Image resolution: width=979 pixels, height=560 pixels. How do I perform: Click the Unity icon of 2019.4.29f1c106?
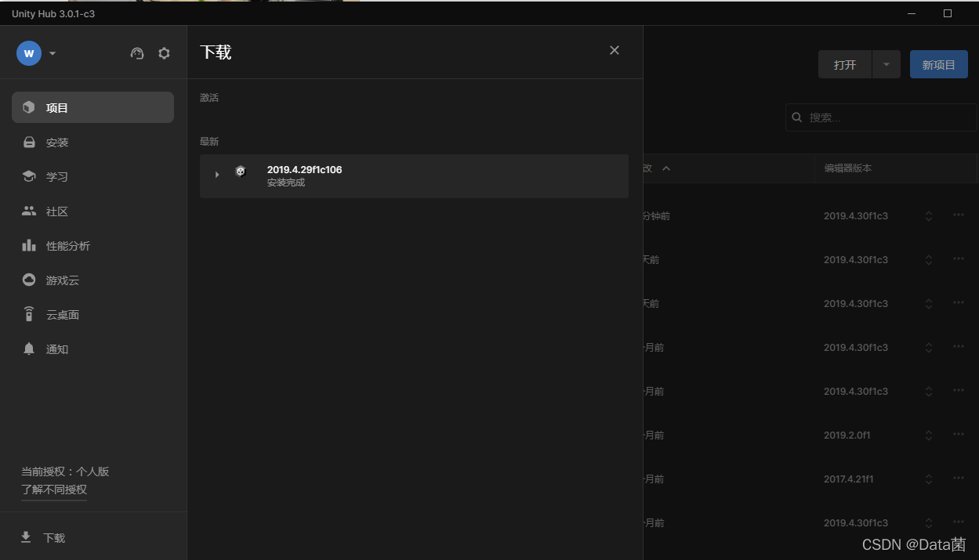241,172
